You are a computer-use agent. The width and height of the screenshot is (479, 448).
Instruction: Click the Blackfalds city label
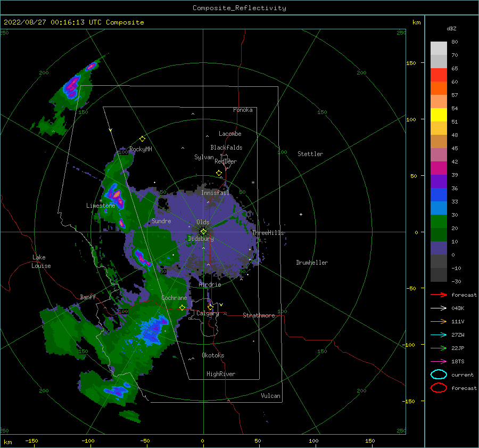(x=226, y=148)
